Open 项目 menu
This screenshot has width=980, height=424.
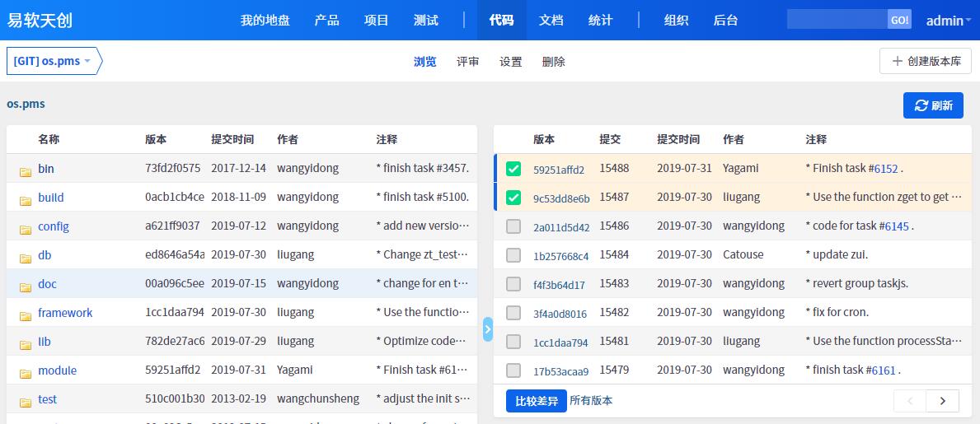click(x=376, y=20)
